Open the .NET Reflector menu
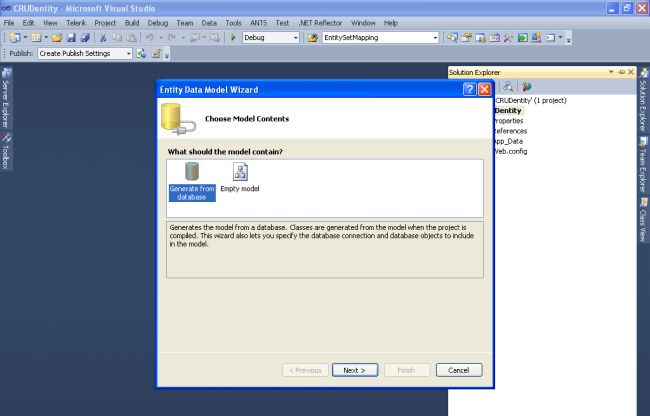Image resolution: width=650 pixels, height=416 pixels. click(320, 23)
